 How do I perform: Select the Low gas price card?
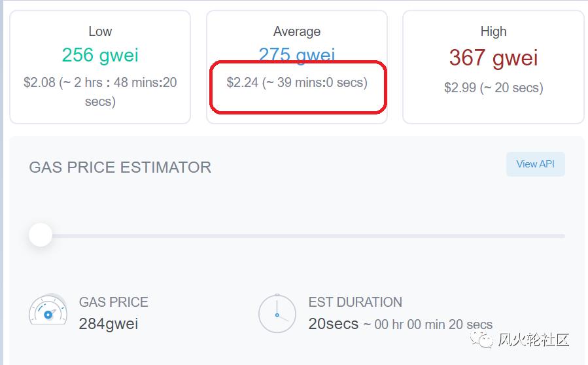(x=100, y=67)
